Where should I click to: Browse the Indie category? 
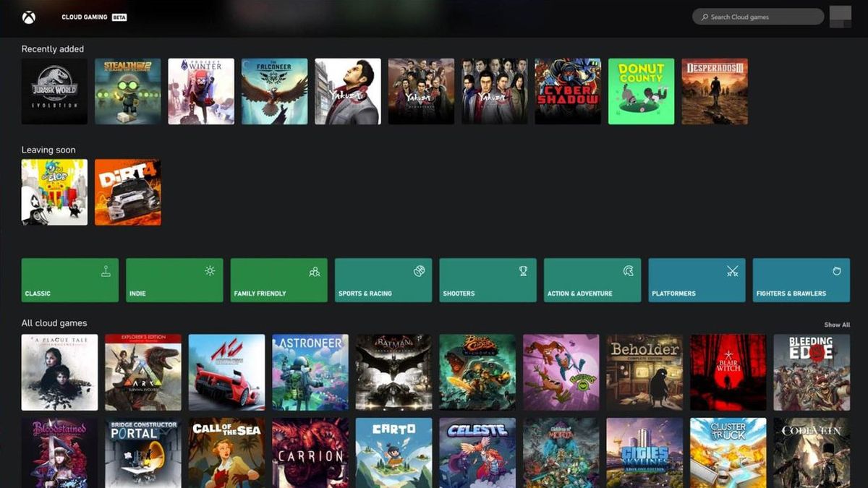tap(174, 280)
